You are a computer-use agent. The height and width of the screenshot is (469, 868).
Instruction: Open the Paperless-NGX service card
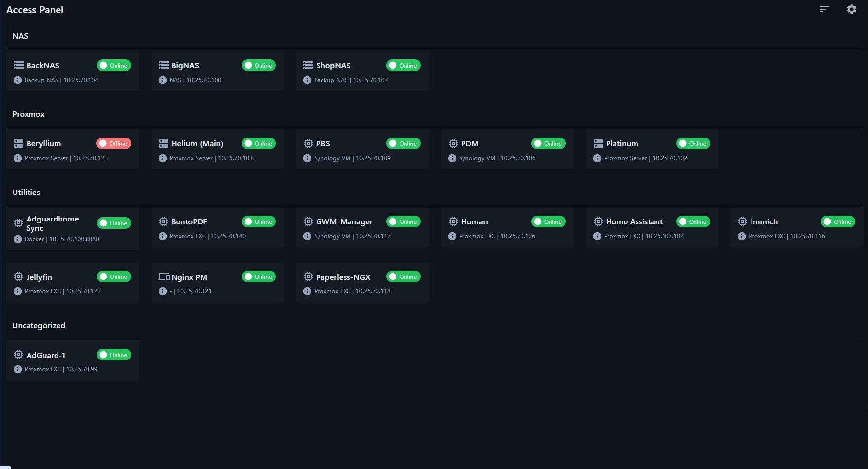tap(343, 277)
